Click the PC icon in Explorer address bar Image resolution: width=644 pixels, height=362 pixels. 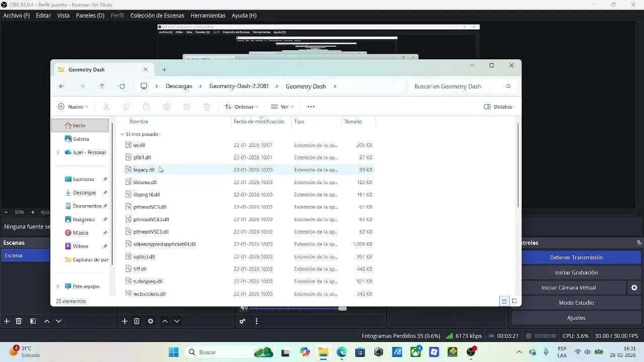click(144, 86)
